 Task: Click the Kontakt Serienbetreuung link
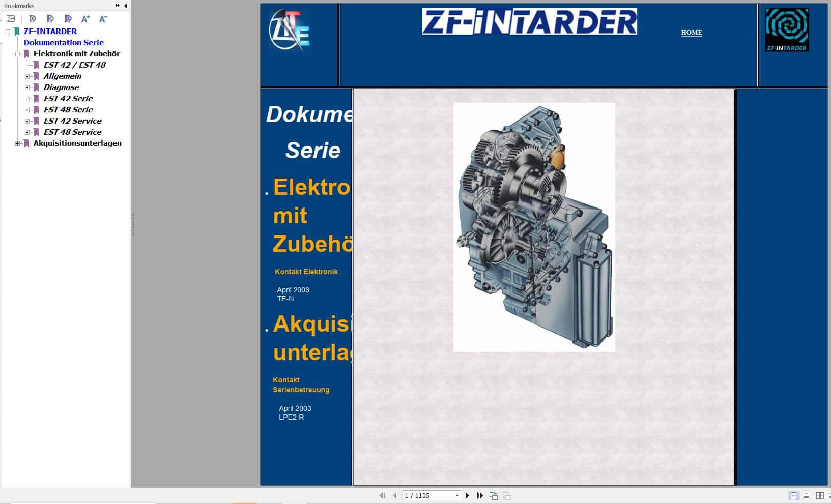point(301,384)
